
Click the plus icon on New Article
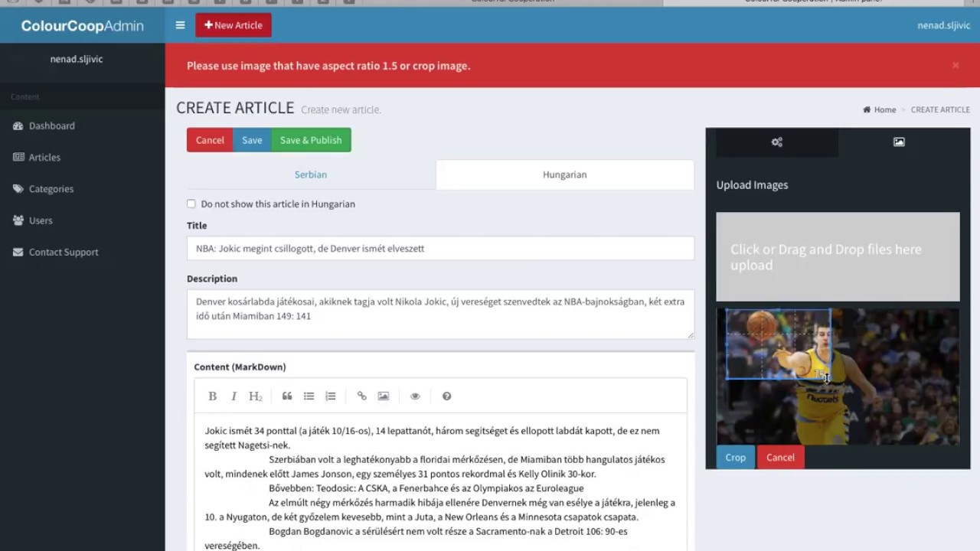pyautogui.click(x=208, y=25)
